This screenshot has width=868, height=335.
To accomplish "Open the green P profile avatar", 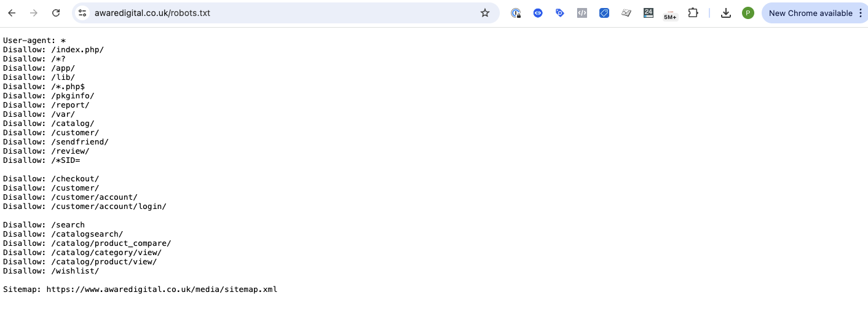I will [748, 13].
